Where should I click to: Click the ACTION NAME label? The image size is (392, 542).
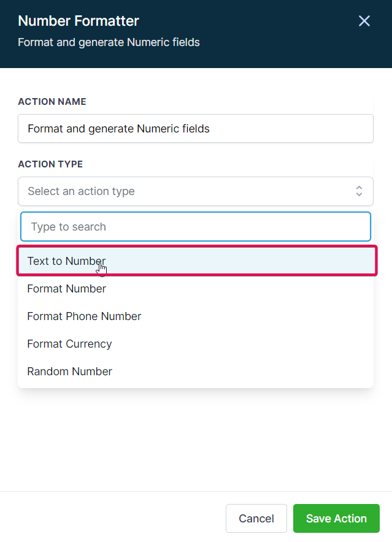click(52, 102)
